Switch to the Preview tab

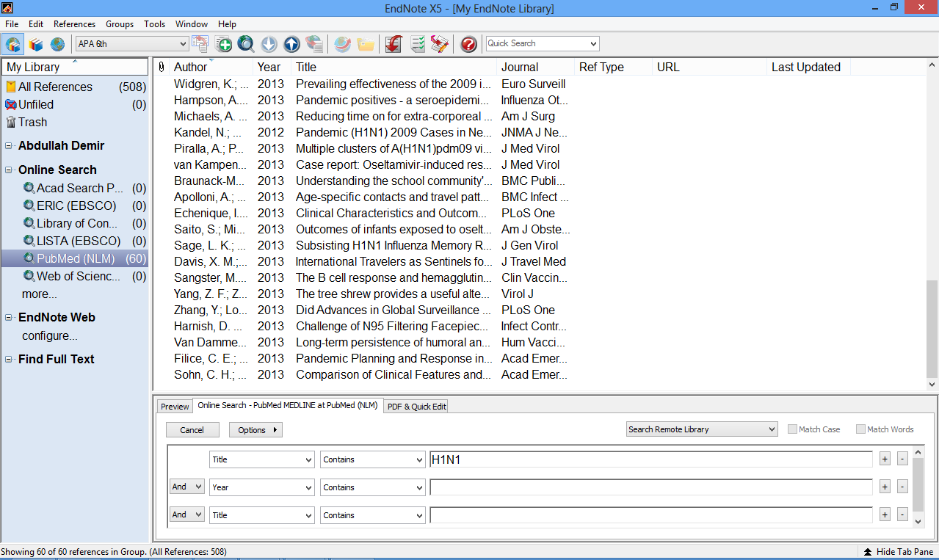pos(175,407)
